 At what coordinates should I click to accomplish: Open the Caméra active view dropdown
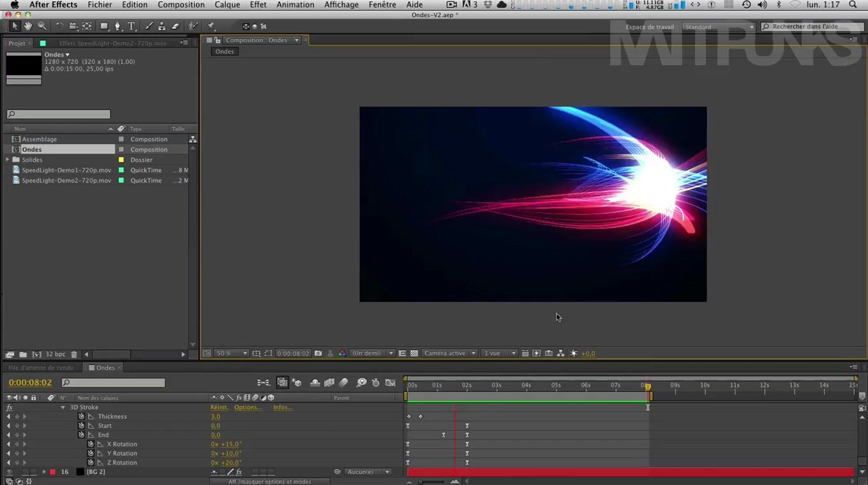pyautogui.click(x=450, y=354)
